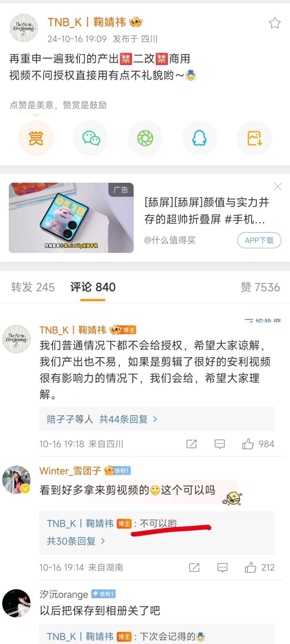Share via the QQ penguin icon
Viewport: 290px width, 644px height.
[x=200, y=138]
